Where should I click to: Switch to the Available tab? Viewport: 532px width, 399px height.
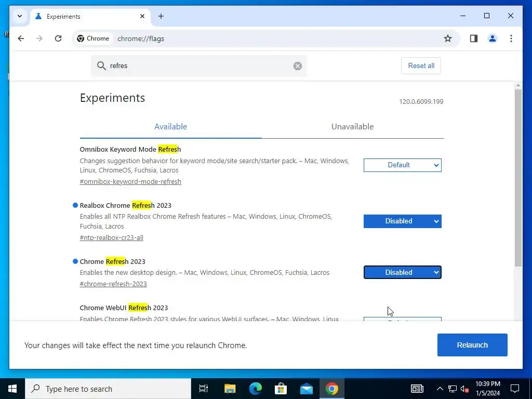(170, 127)
